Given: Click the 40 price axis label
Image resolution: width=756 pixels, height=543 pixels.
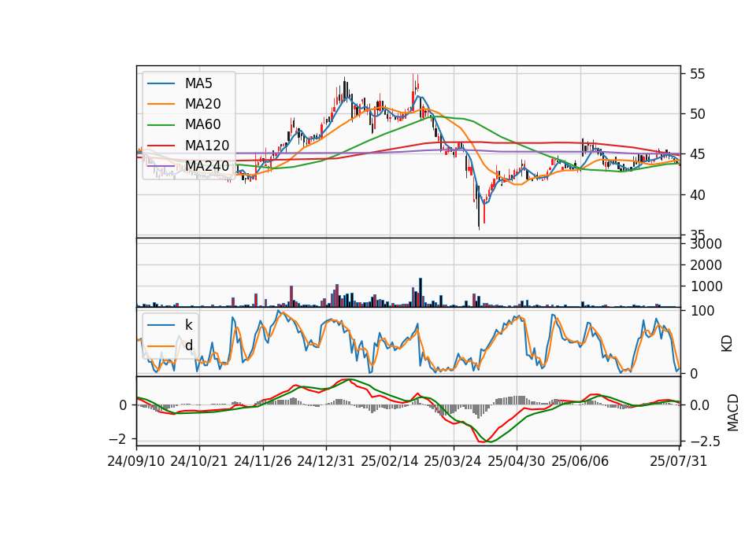Looking at the screenshot, I should tap(697, 195).
